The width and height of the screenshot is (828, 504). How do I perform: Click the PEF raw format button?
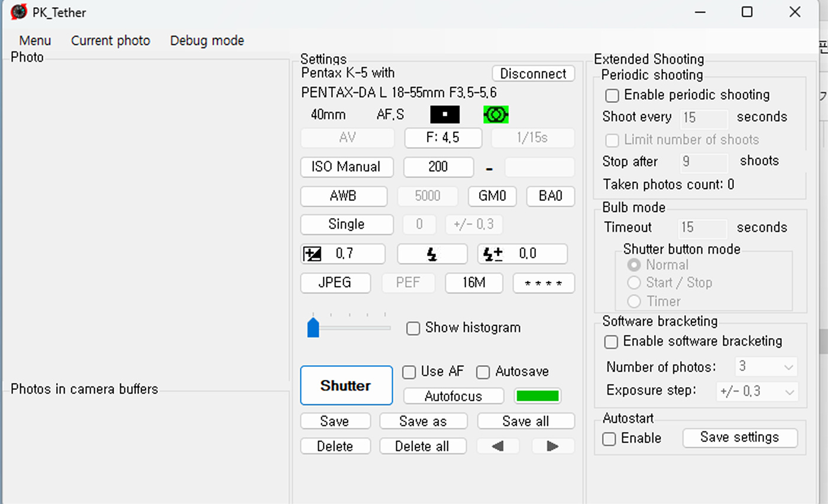408,283
